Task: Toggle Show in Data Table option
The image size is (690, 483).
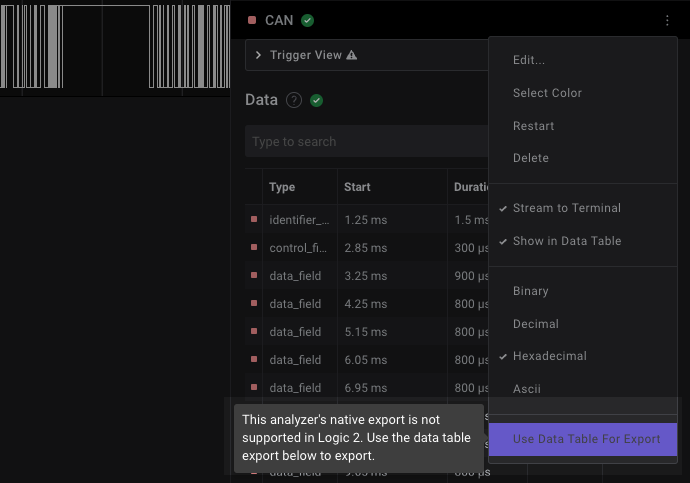Action: pos(566,241)
